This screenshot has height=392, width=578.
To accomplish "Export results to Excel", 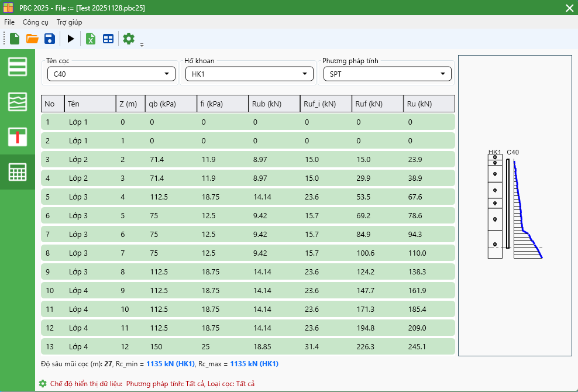I will [x=91, y=39].
